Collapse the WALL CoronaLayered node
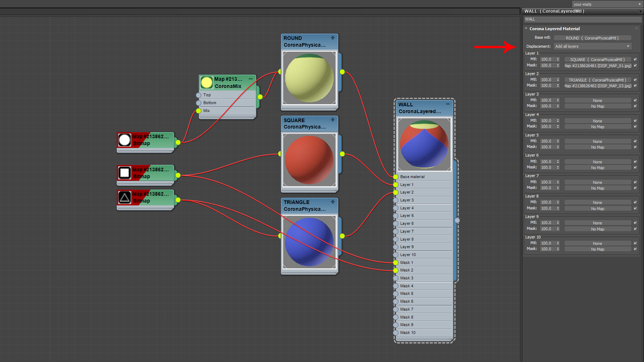This screenshot has height=362, width=644. pyautogui.click(x=448, y=104)
